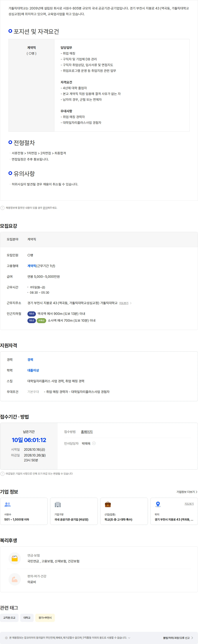Click the 위치 map pin icon
The width and height of the screenshot is (198, 644).
(x=158, y=504)
